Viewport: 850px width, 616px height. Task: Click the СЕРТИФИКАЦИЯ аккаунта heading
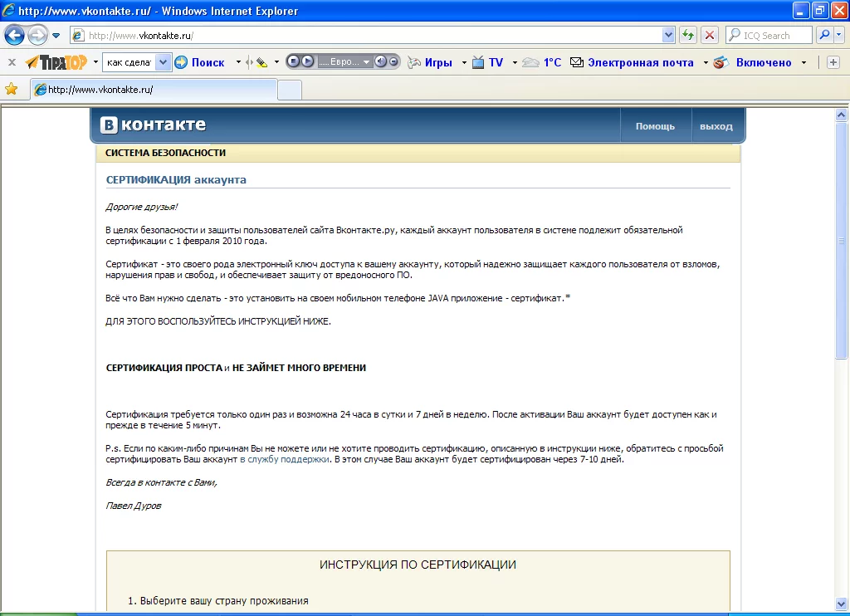click(176, 179)
